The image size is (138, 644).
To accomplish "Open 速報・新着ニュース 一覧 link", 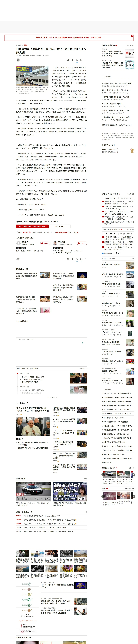I will tap(86, 512).
